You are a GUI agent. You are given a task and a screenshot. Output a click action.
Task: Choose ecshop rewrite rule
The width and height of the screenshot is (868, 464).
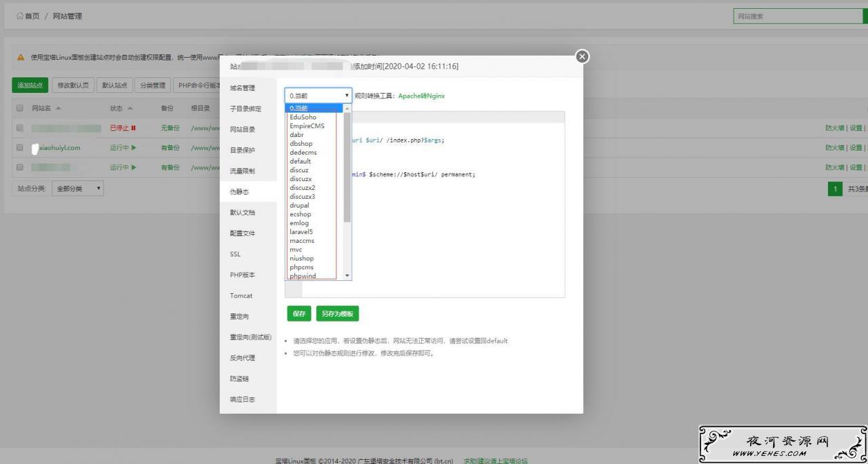point(315,214)
